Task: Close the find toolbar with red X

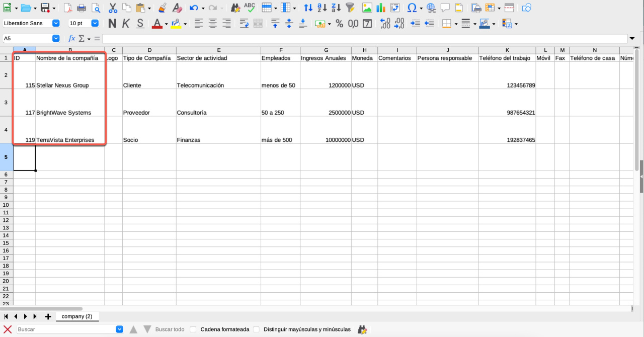Action: pos(8,329)
